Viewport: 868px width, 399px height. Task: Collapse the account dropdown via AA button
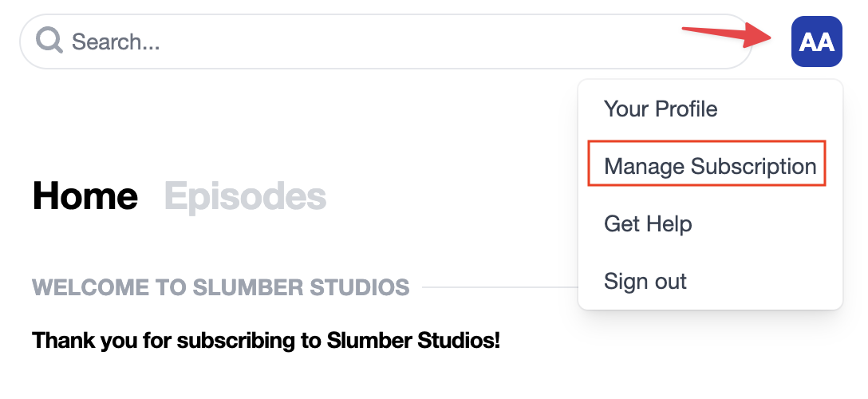[x=816, y=41]
